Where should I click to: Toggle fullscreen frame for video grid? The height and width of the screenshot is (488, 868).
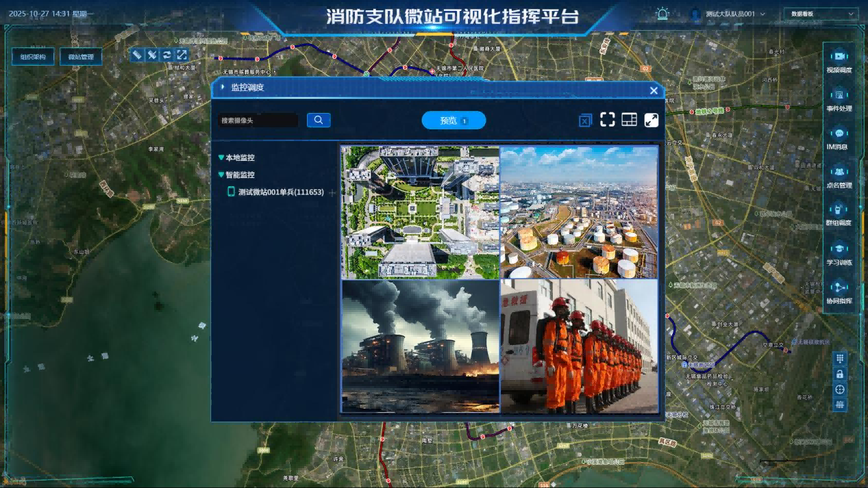tap(607, 120)
